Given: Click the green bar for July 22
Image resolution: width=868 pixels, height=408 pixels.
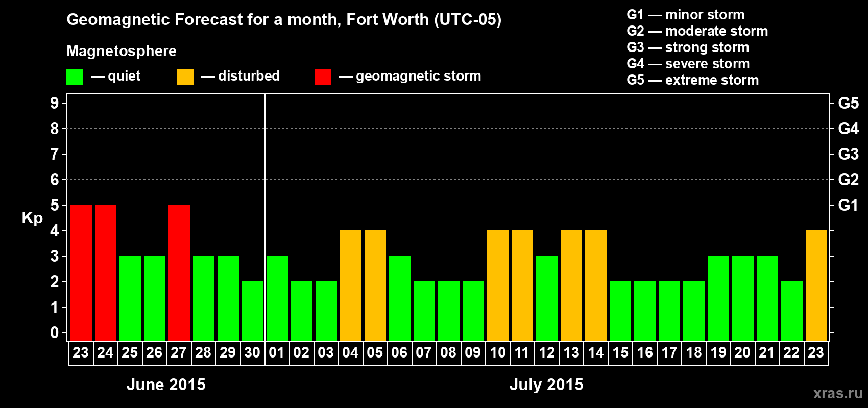Looking at the screenshot, I should [x=792, y=311].
